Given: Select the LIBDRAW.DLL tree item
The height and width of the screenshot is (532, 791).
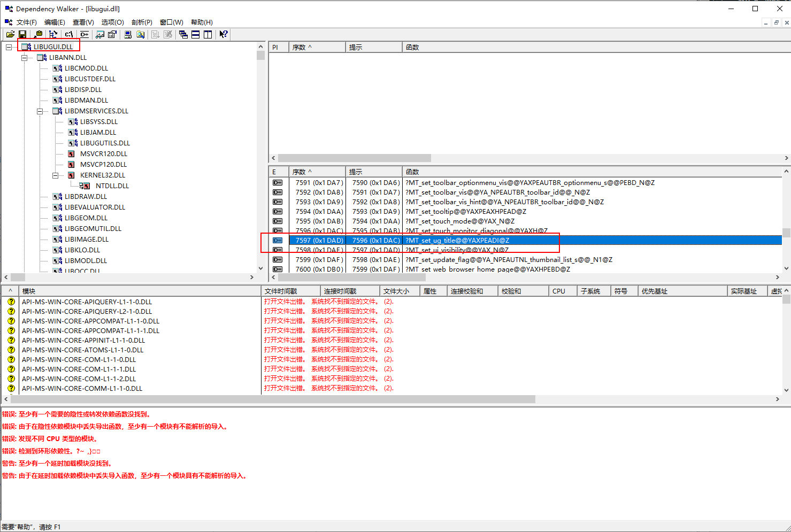Looking at the screenshot, I should coord(86,196).
